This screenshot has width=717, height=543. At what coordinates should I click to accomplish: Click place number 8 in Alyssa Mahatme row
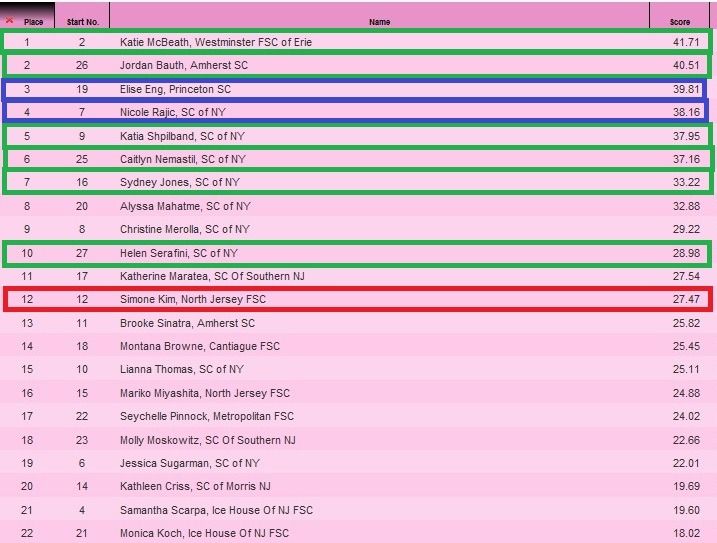click(x=27, y=206)
